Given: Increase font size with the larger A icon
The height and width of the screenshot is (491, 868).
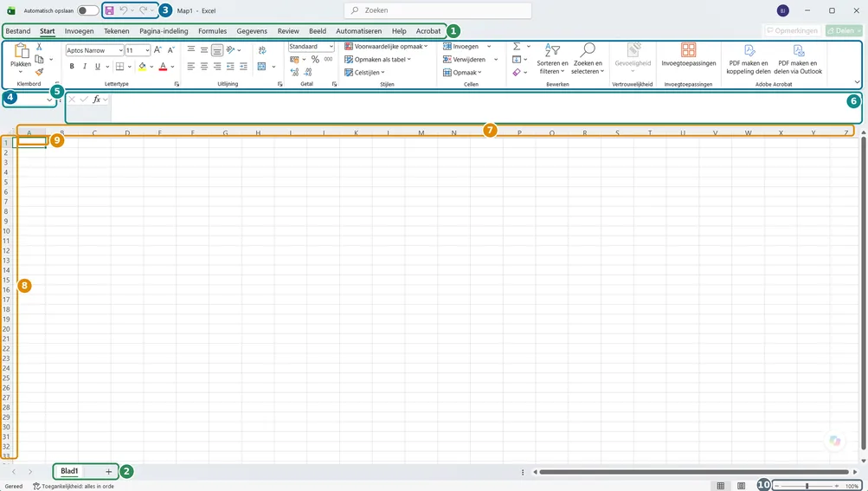Looking at the screenshot, I should pyautogui.click(x=158, y=50).
